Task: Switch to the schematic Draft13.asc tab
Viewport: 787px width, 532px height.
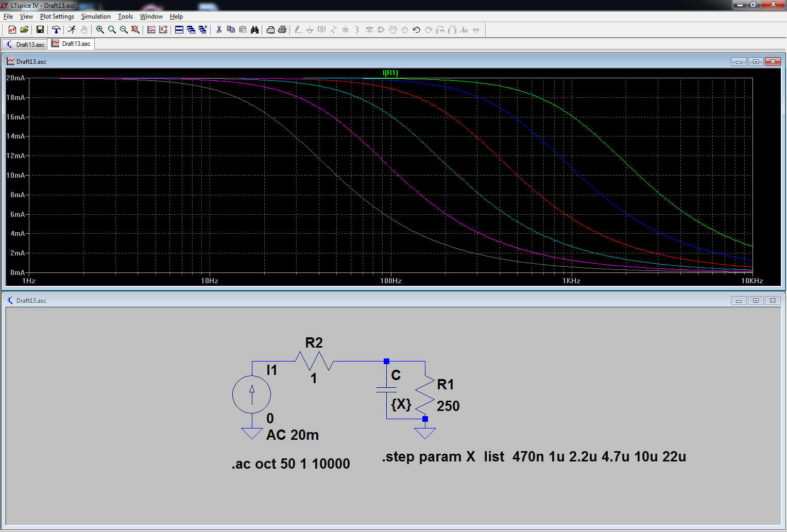Action: (25, 44)
